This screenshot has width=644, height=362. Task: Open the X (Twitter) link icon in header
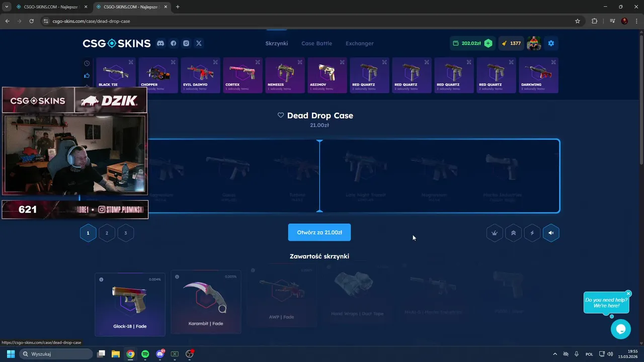(199, 43)
